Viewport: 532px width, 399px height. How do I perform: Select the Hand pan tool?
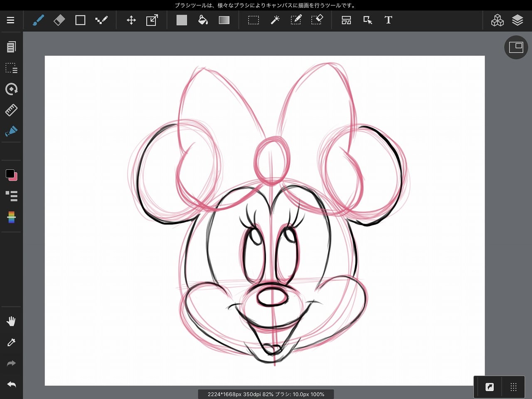tap(11, 321)
